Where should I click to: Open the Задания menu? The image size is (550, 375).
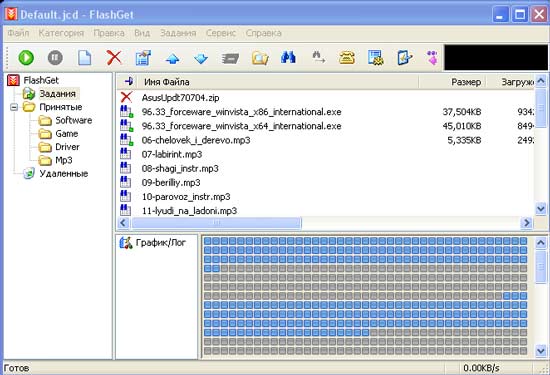tap(178, 33)
